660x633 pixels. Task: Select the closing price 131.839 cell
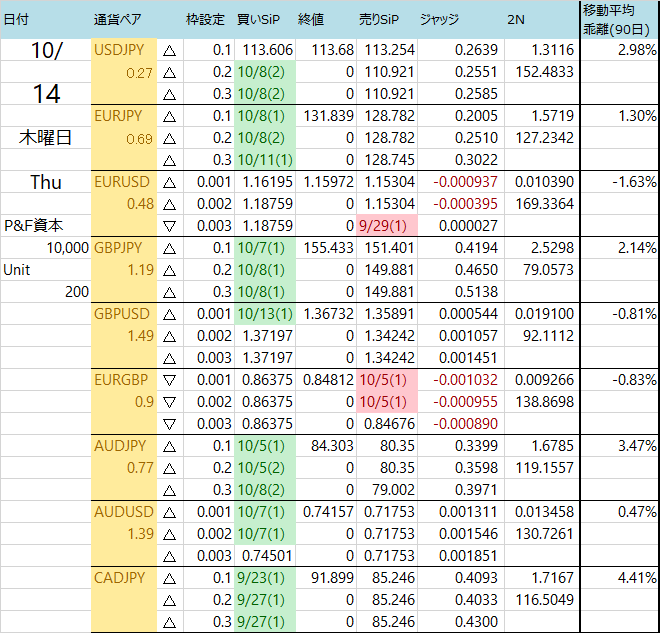point(326,116)
